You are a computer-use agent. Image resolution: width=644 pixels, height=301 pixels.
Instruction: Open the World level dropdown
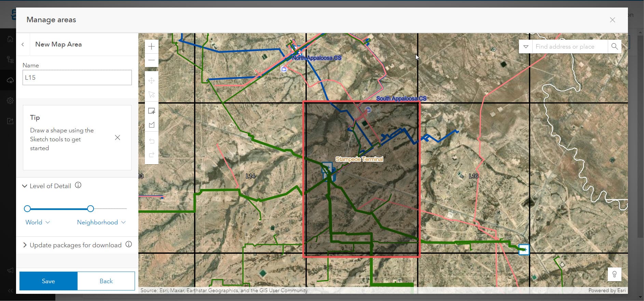pos(38,222)
